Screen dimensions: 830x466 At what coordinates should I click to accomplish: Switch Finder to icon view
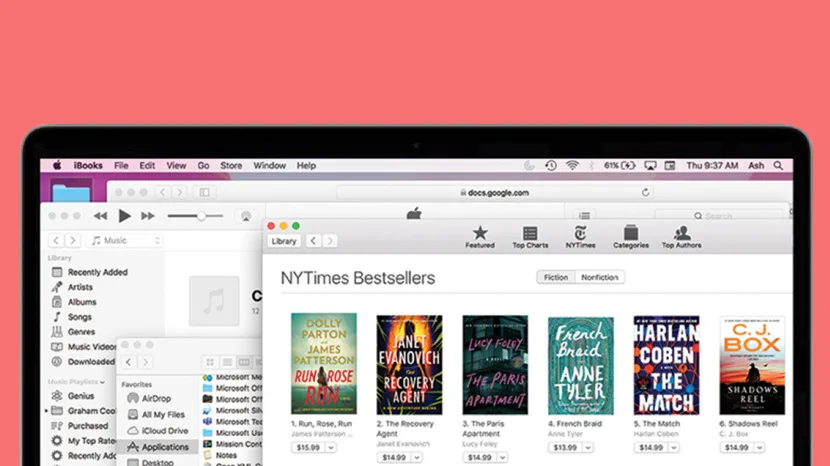pos(210,362)
